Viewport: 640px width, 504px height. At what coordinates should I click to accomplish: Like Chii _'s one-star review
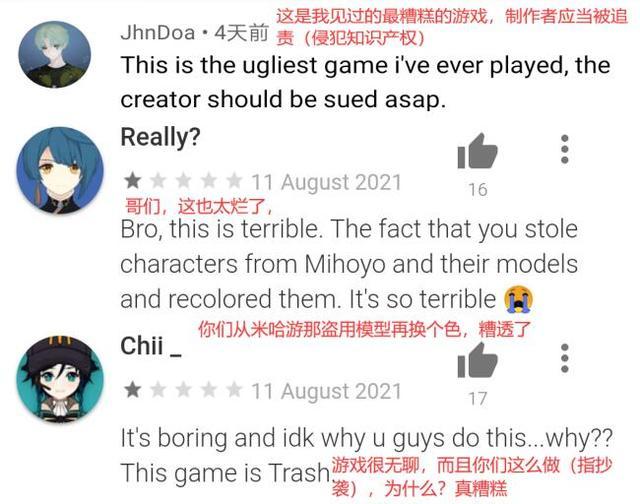[477, 360]
